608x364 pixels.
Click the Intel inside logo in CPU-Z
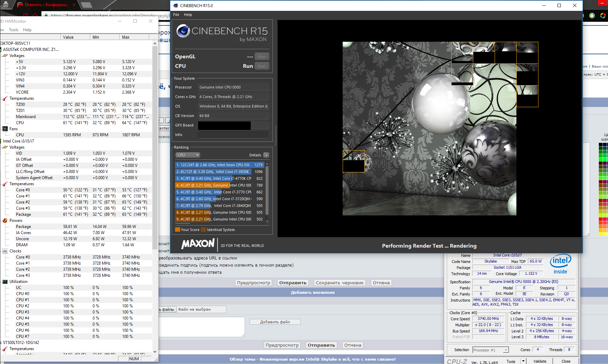(x=560, y=264)
